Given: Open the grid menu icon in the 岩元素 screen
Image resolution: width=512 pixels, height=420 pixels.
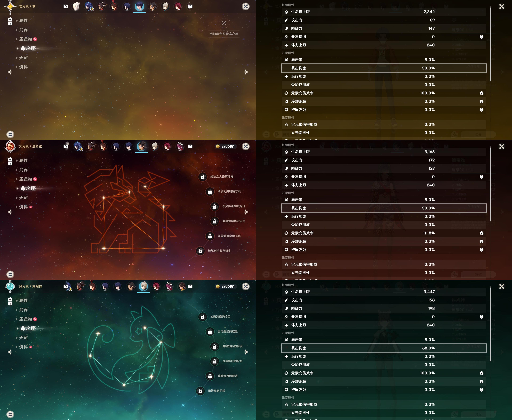Looking at the screenshot, I should coord(10,134).
